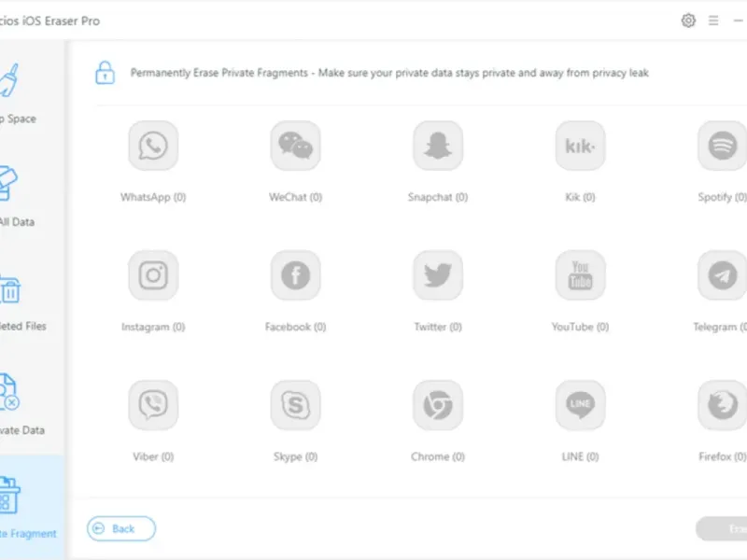Click the "LINE (0)" label
The width and height of the screenshot is (747, 560).
point(580,456)
